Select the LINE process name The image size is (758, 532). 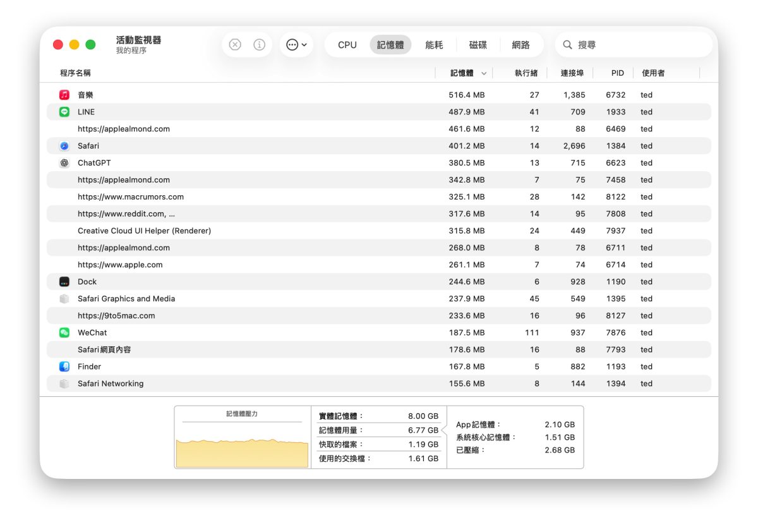(87, 112)
